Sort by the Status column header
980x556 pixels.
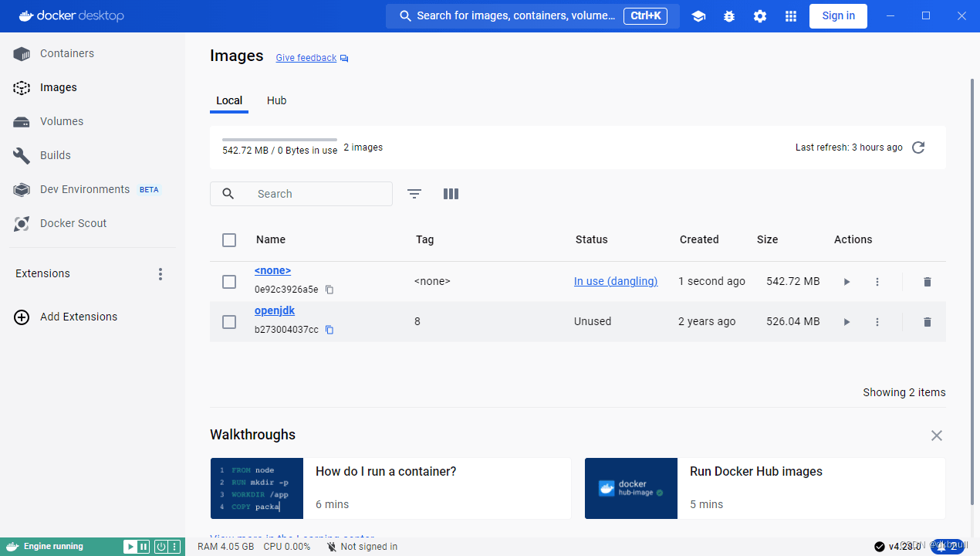click(x=592, y=240)
